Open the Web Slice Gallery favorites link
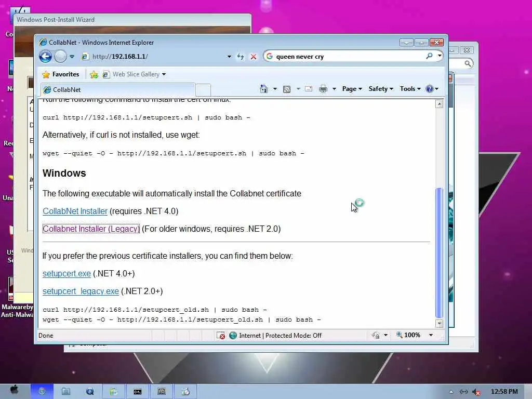The image size is (532, 399). [x=131, y=74]
